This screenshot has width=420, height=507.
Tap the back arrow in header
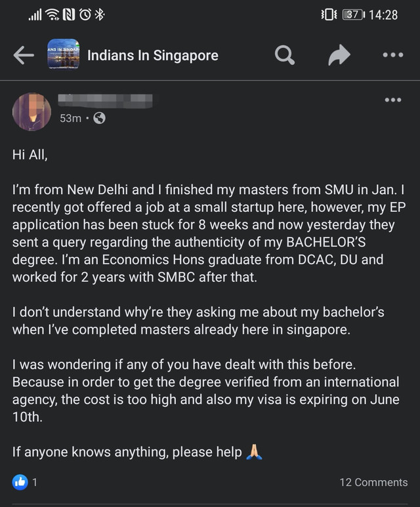click(x=24, y=56)
